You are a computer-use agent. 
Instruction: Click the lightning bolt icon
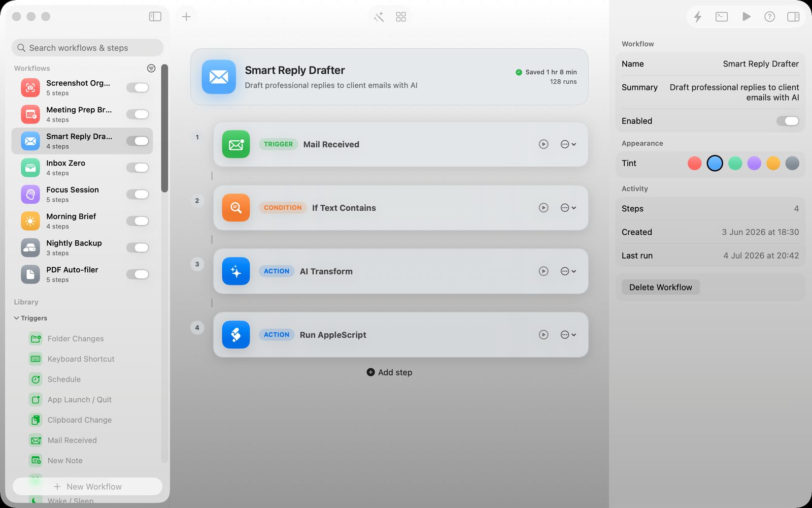(698, 17)
